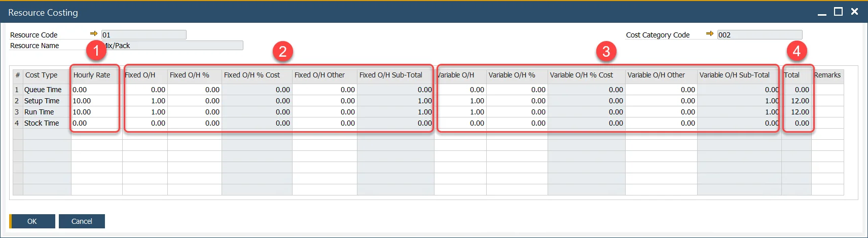Edit the Hourly Rate of Queue Time
Screen dimensions: 868x238
(96, 90)
